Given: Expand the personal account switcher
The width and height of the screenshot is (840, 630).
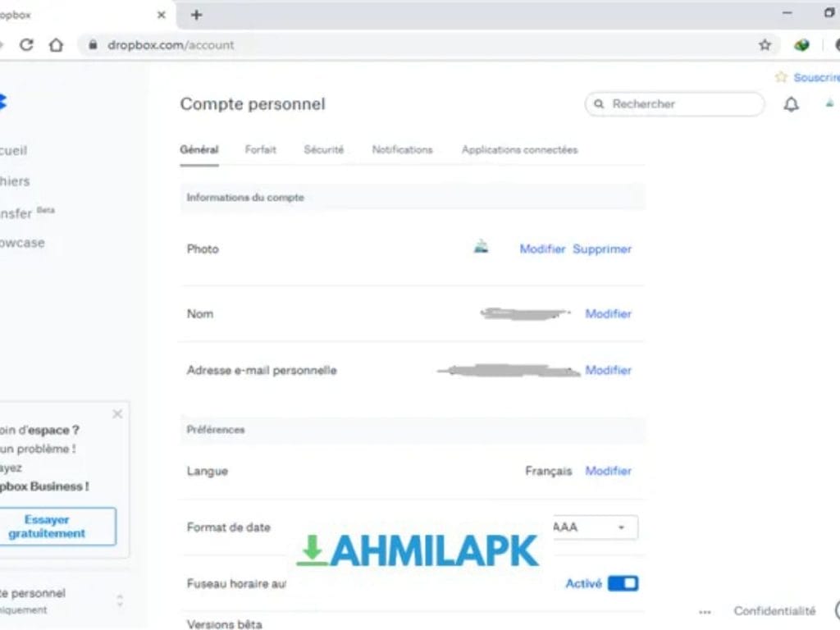Looking at the screenshot, I should pos(120,600).
